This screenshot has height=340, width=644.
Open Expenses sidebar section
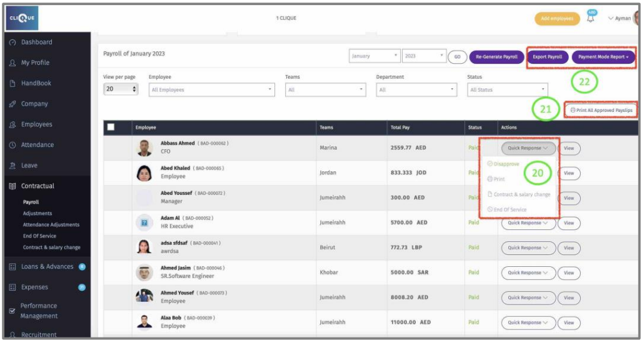pos(34,287)
